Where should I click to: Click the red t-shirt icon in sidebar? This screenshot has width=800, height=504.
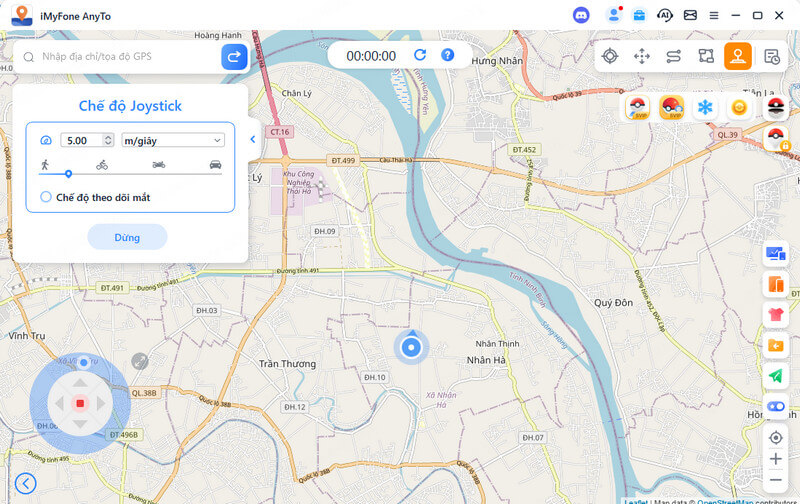pyautogui.click(x=775, y=315)
